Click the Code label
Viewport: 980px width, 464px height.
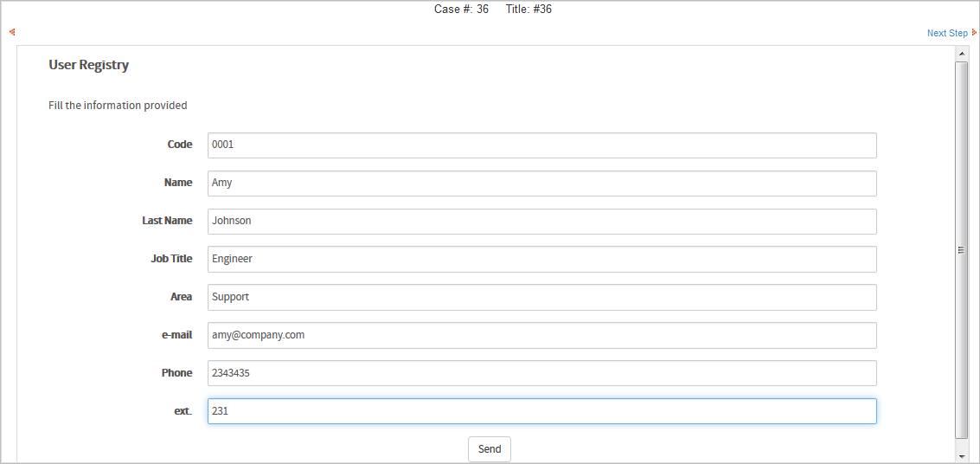click(180, 145)
